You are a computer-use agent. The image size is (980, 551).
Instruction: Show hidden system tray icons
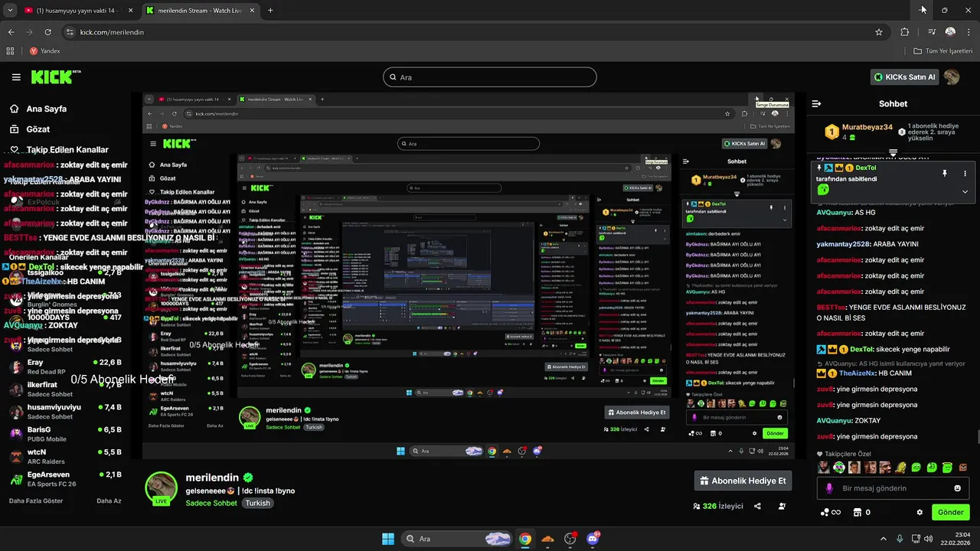(884, 539)
